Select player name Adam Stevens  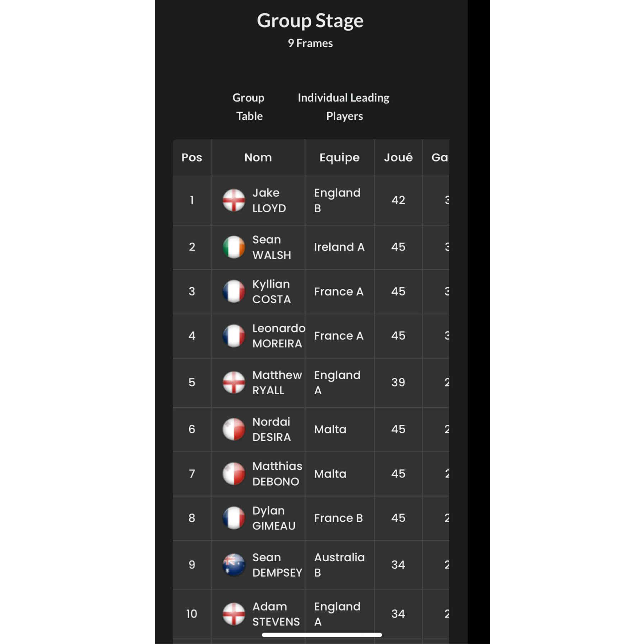click(x=276, y=614)
